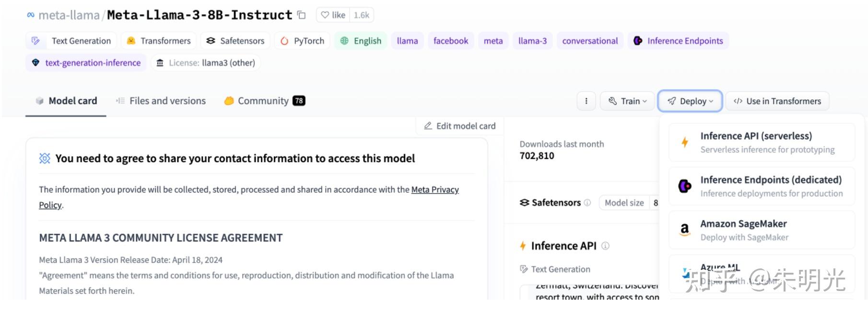This screenshot has width=868, height=315.
Task: Collapse the Deploy dropdown menu
Action: 690,101
